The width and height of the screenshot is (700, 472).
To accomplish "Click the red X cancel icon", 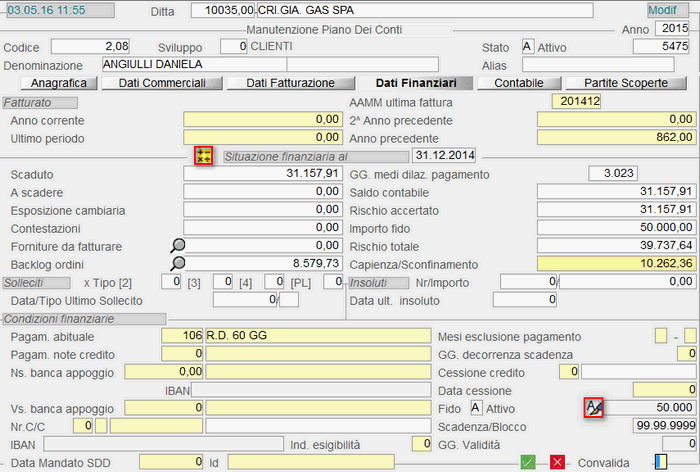I will [x=557, y=462].
